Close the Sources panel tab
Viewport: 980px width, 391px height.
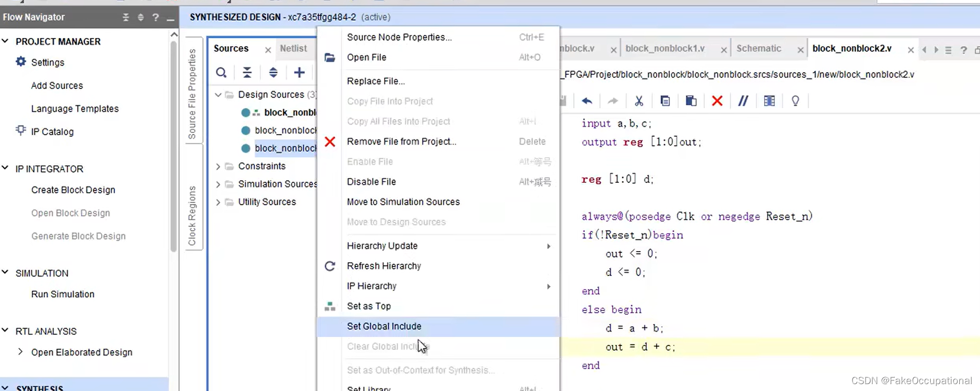tap(268, 50)
